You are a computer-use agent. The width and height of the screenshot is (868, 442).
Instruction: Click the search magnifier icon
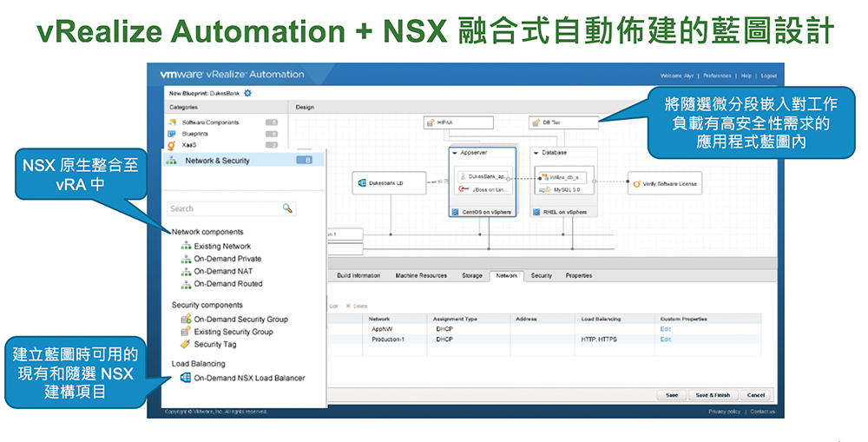pos(287,208)
